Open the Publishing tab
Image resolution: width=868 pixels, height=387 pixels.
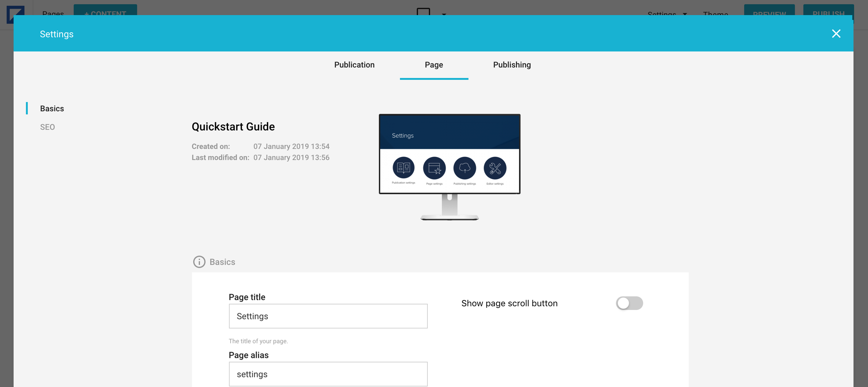pyautogui.click(x=512, y=65)
